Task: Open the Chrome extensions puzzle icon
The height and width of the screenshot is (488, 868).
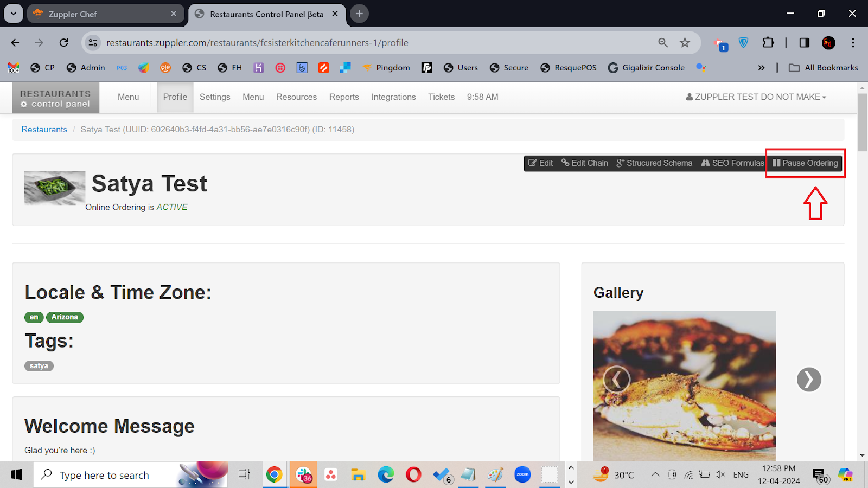Action: point(768,43)
